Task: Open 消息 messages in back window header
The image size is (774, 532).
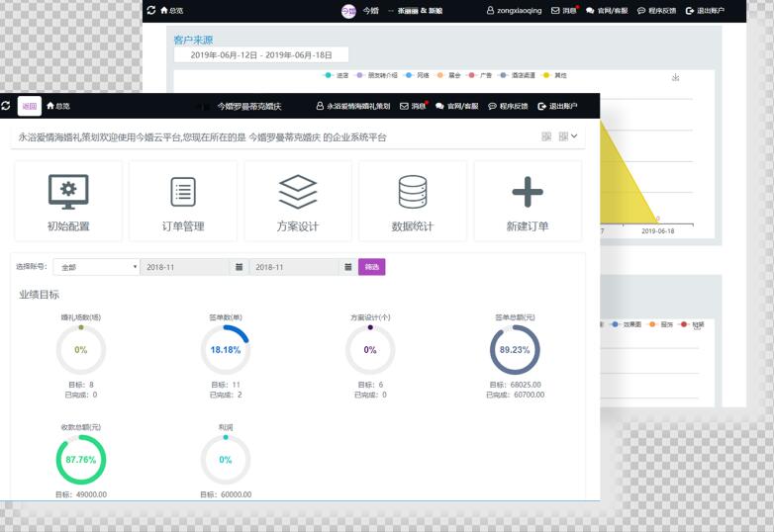Action: (x=564, y=10)
